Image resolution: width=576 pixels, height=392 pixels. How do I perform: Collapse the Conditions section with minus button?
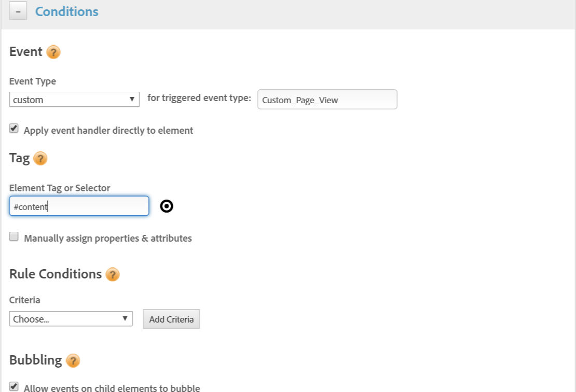click(x=18, y=11)
